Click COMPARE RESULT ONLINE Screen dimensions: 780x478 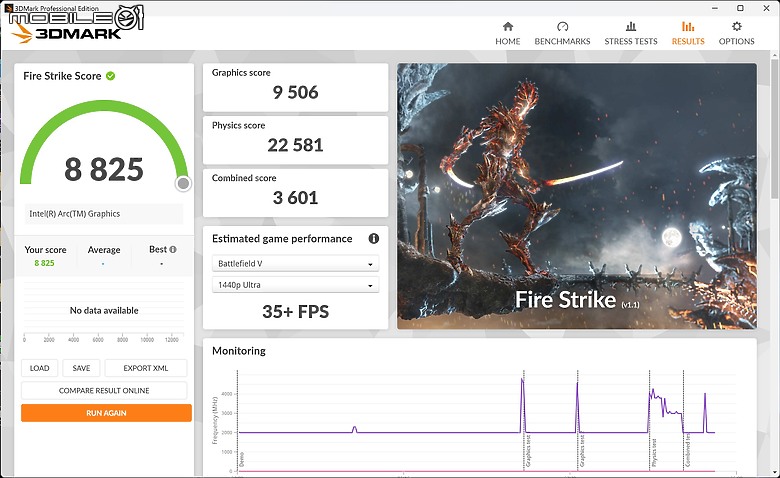[x=104, y=390]
